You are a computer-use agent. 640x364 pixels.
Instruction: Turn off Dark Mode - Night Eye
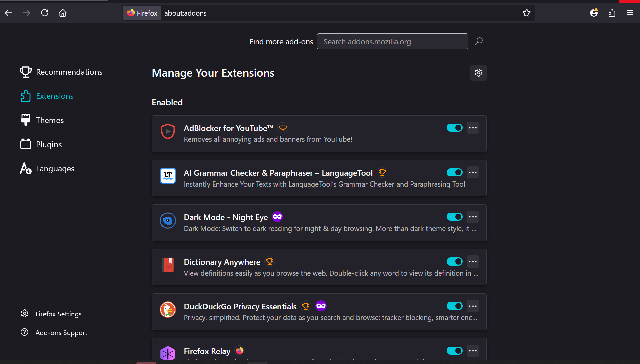pos(455,217)
